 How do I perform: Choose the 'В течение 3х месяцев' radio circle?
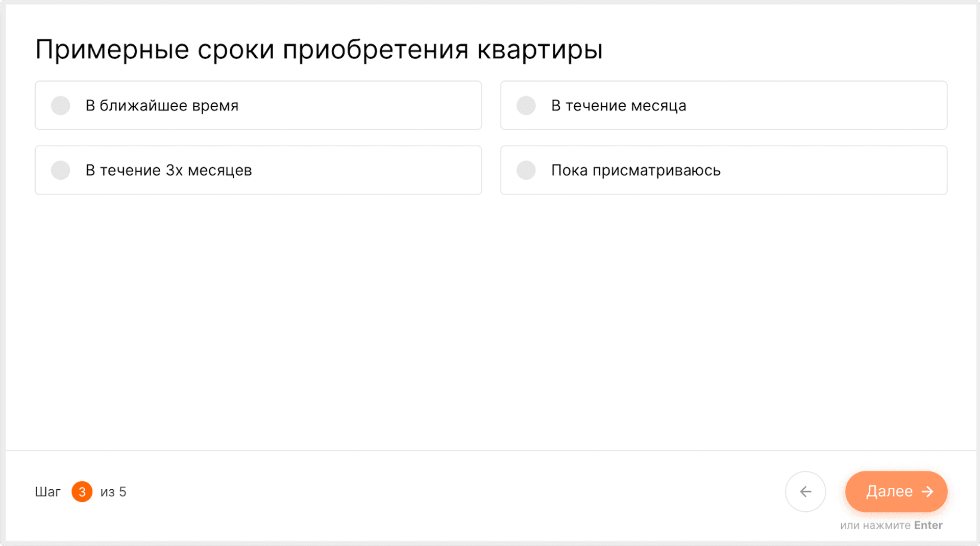(x=60, y=170)
